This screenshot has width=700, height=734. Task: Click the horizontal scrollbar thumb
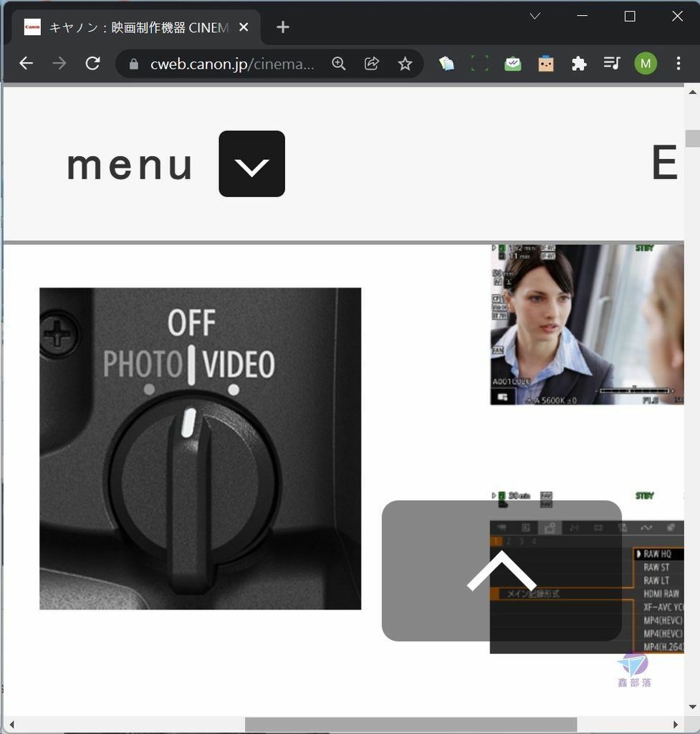click(x=411, y=724)
